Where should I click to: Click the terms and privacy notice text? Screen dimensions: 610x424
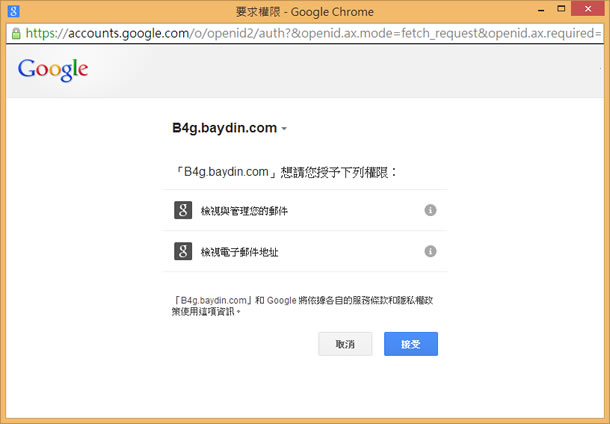coord(303,306)
